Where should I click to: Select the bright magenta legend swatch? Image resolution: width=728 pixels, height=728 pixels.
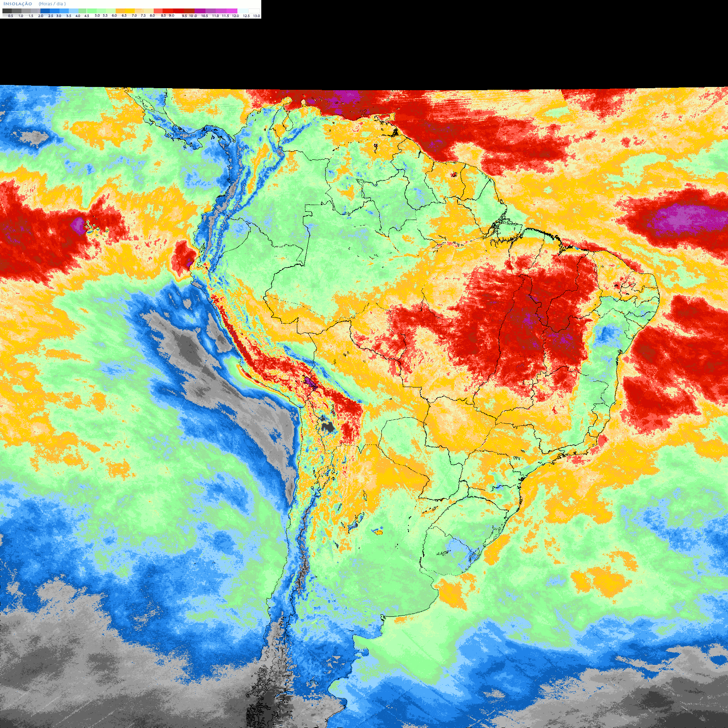(x=232, y=11)
